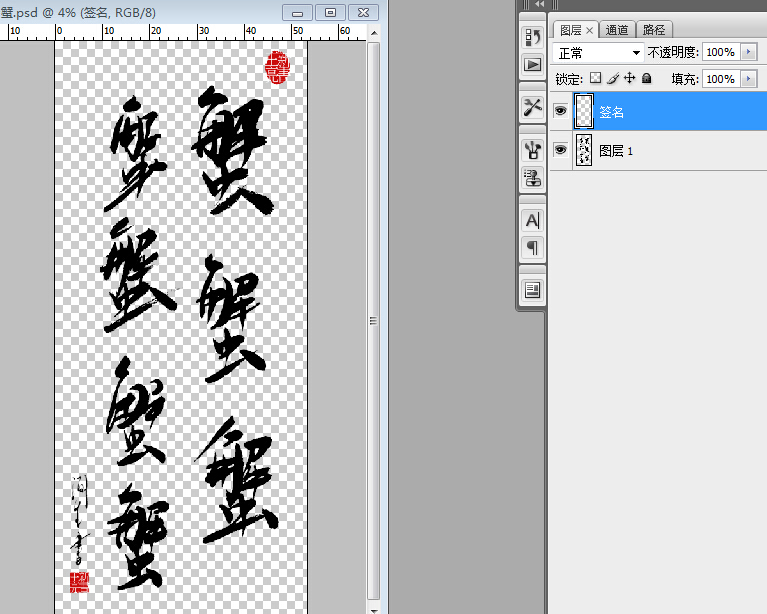The height and width of the screenshot is (614, 767).
Task: Open the Clone Source stamp icon
Action: (x=532, y=178)
